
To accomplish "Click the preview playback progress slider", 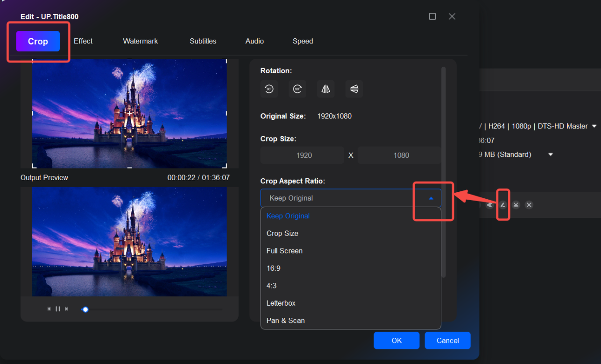I will (152, 309).
